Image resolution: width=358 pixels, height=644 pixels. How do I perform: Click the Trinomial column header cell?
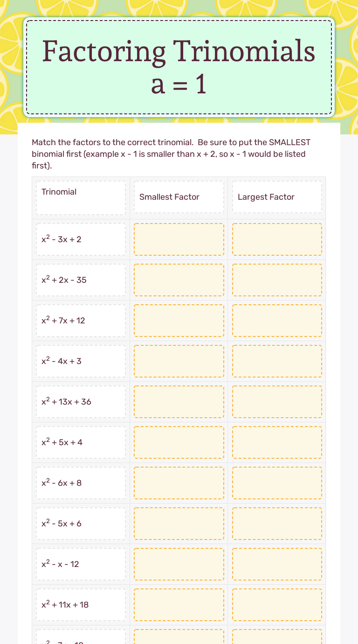(x=81, y=197)
